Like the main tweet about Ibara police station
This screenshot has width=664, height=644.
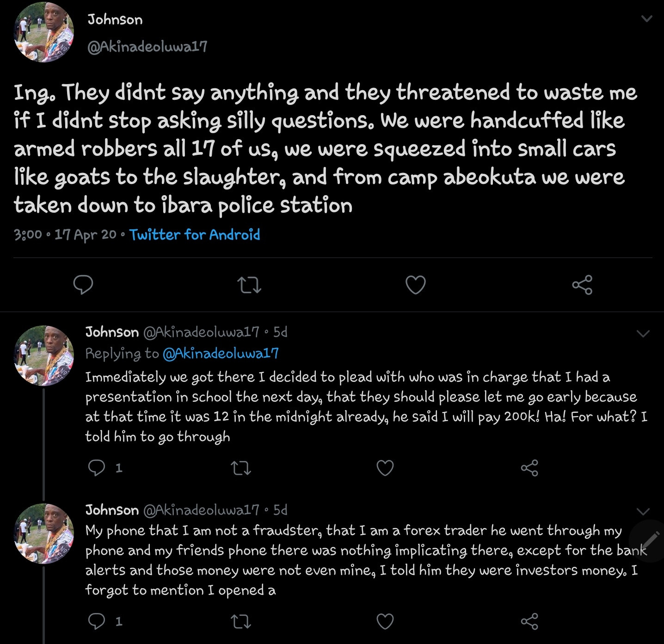[415, 284]
